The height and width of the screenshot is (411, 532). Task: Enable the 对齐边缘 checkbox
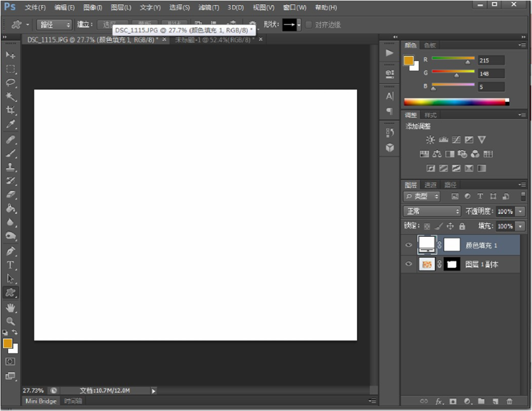click(x=309, y=25)
